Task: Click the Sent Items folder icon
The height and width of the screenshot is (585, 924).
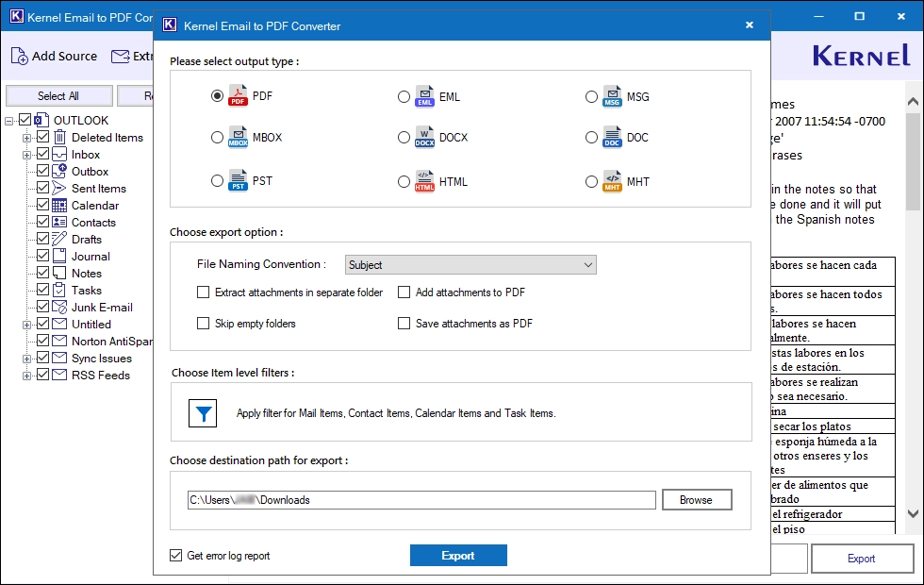Action: (x=58, y=188)
